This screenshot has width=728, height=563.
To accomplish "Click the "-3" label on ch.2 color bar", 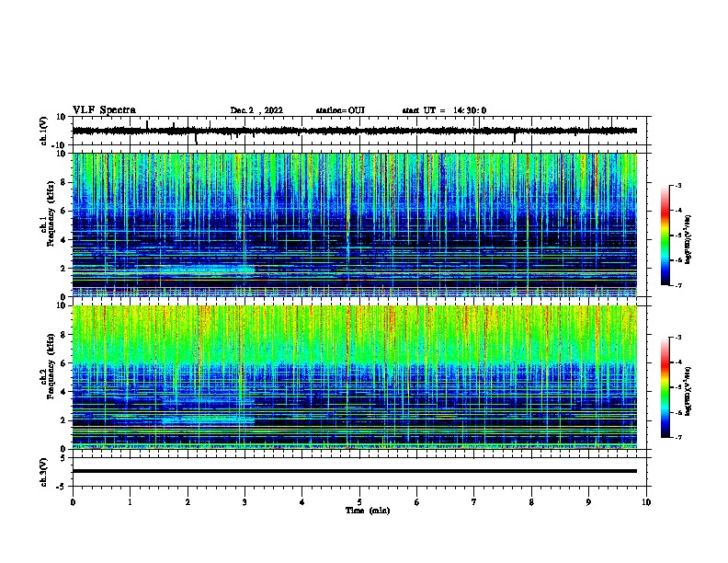I will [x=678, y=338].
